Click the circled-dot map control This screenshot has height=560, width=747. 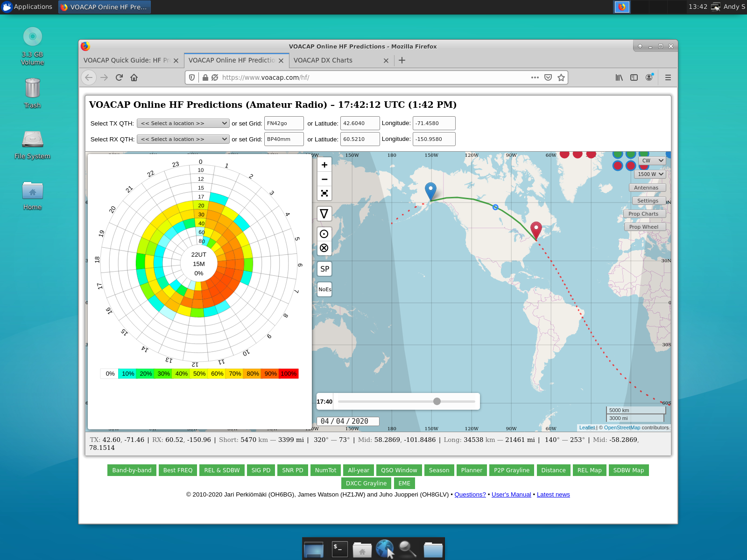(x=324, y=234)
